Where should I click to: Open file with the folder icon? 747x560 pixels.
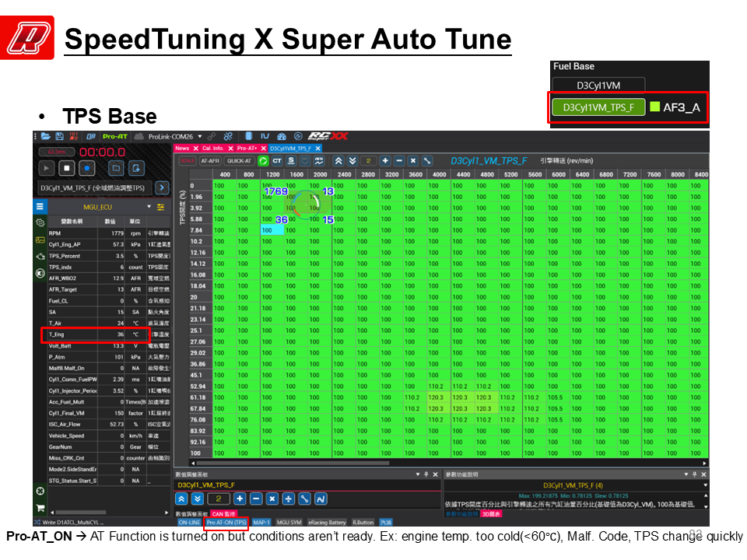[x=46, y=136]
